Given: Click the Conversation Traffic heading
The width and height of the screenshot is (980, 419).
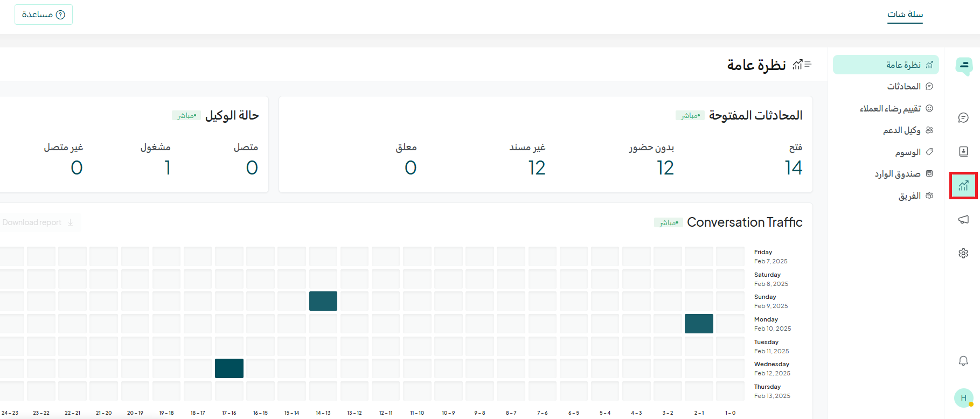Looking at the screenshot, I should pyautogui.click(x=745, y=222).
